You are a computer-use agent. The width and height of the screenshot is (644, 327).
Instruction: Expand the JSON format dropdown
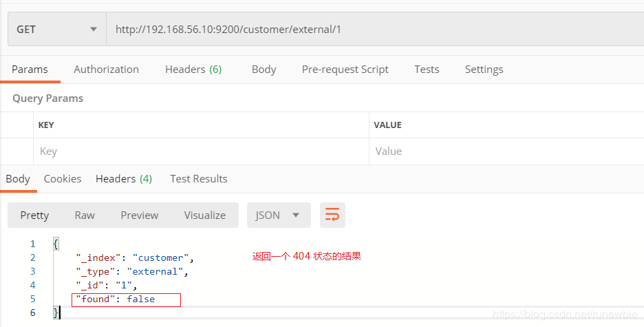click(x=279, y=215)
